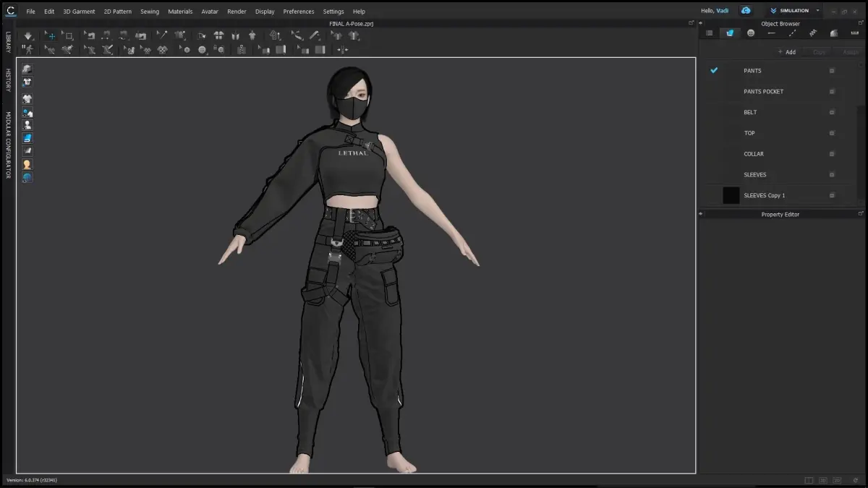This screenshot has height=488, width=868.
Task: Click the Simulate down-arrow icon in toolbar
Action: (27, 35)
